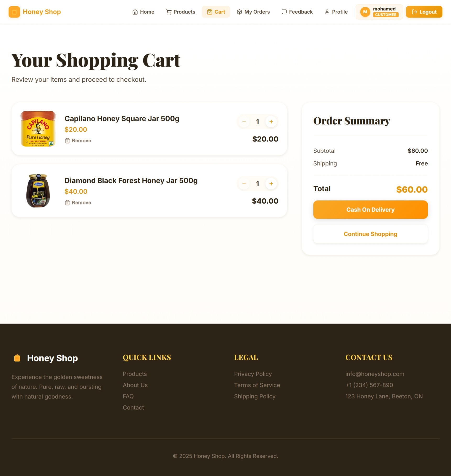
Task: Go to the Products nav page
Action: (180, 12)
